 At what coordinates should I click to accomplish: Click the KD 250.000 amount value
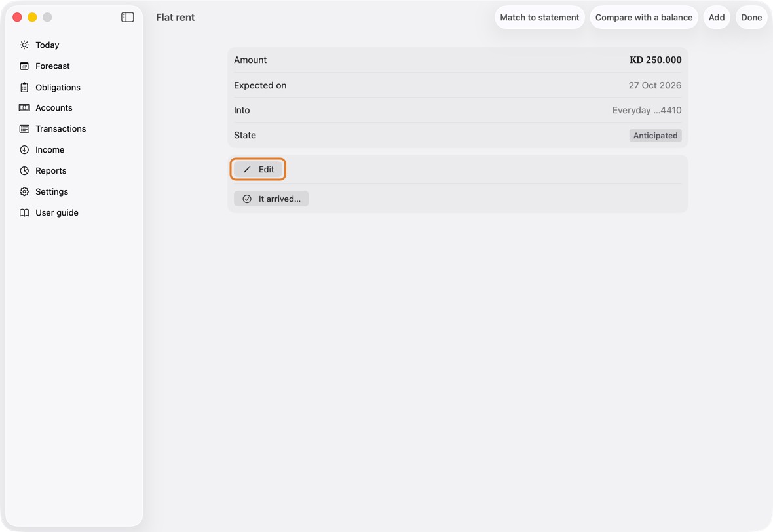(655, 60)
